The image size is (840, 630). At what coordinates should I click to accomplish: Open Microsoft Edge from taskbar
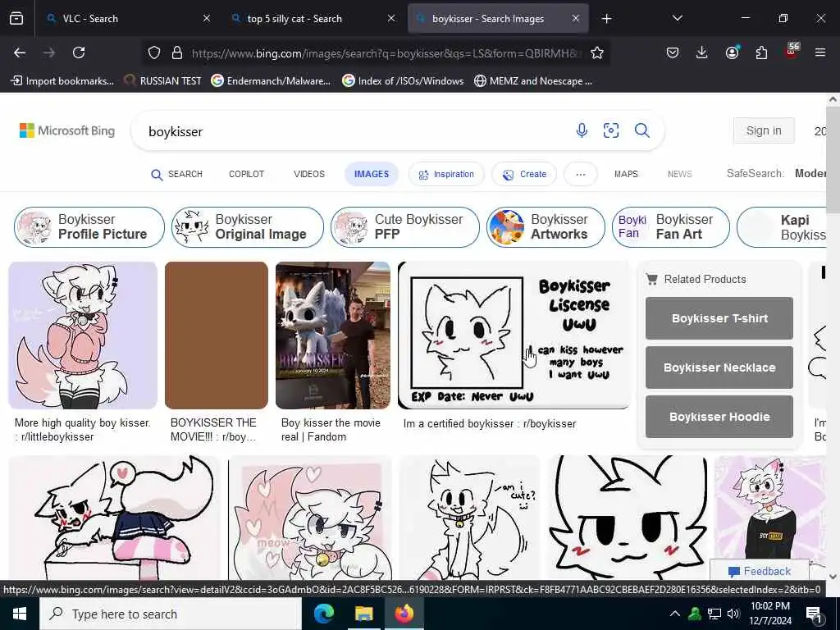[x=323, y=614]
